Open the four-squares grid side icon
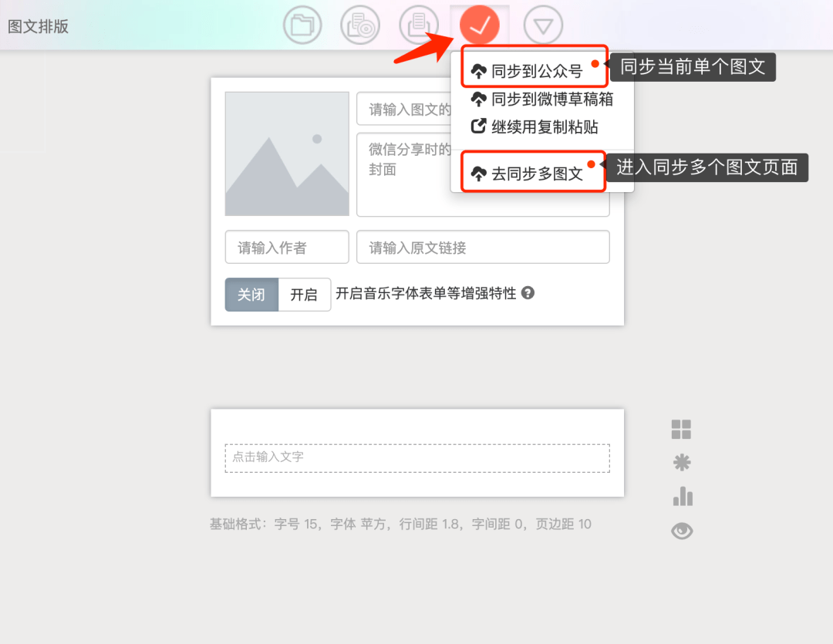Screen dimensions: 833x644 click(x=681, y=430)
